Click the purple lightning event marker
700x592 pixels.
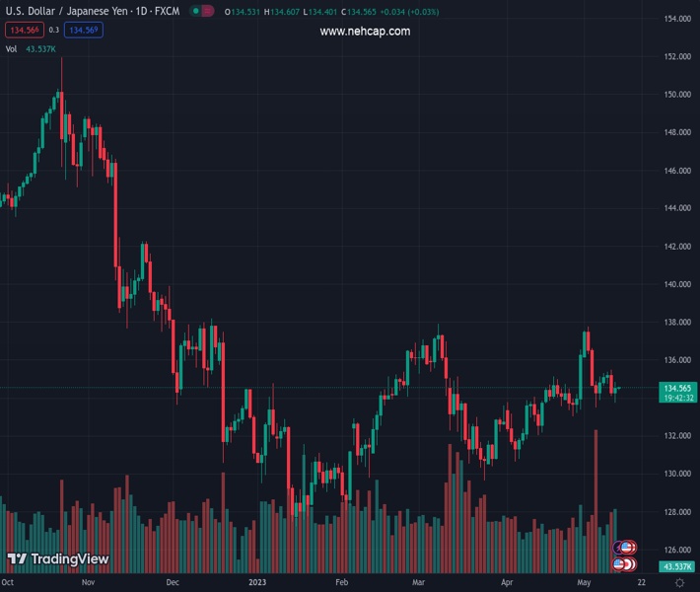click(618, 547)
